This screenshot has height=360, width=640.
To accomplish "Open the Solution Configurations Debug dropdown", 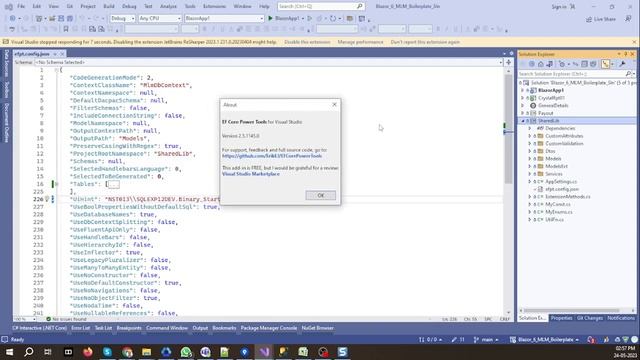I will coord(122,18).
